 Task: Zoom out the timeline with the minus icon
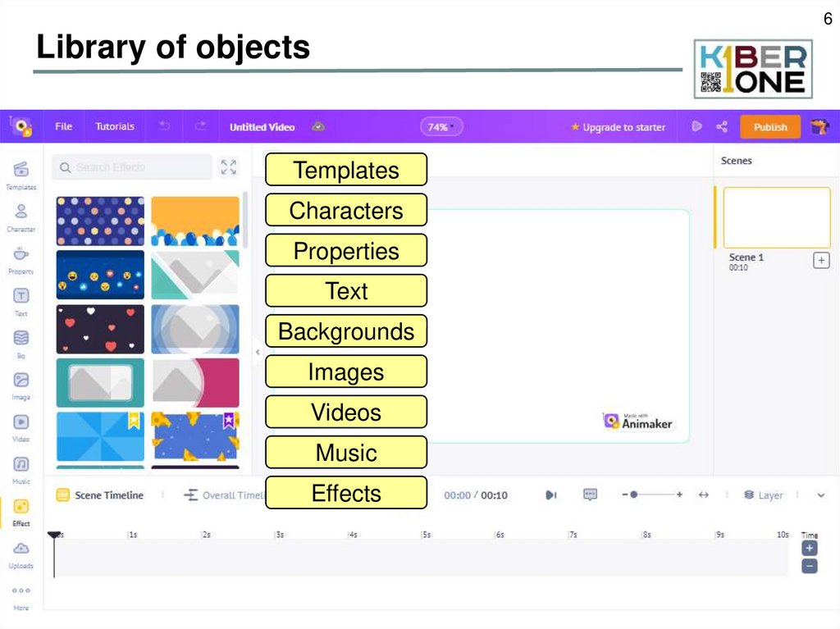click(624, 495)
